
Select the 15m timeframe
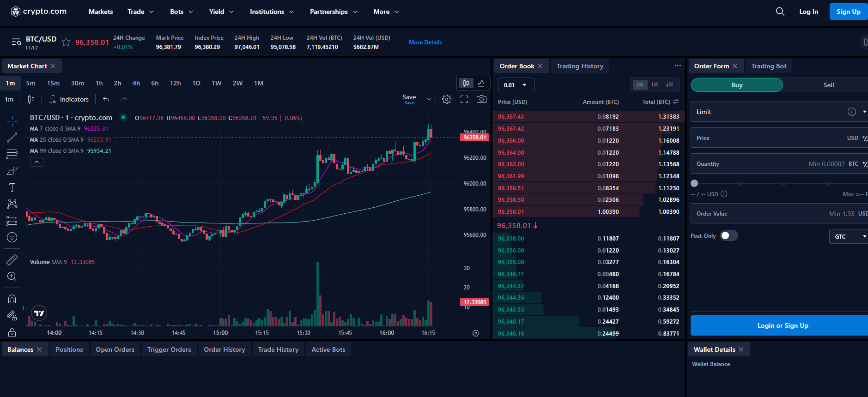[x=53, y=83]
